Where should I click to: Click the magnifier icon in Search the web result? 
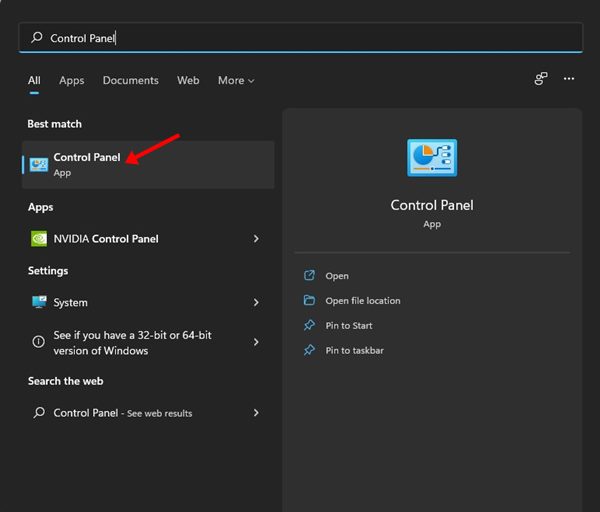39,413
